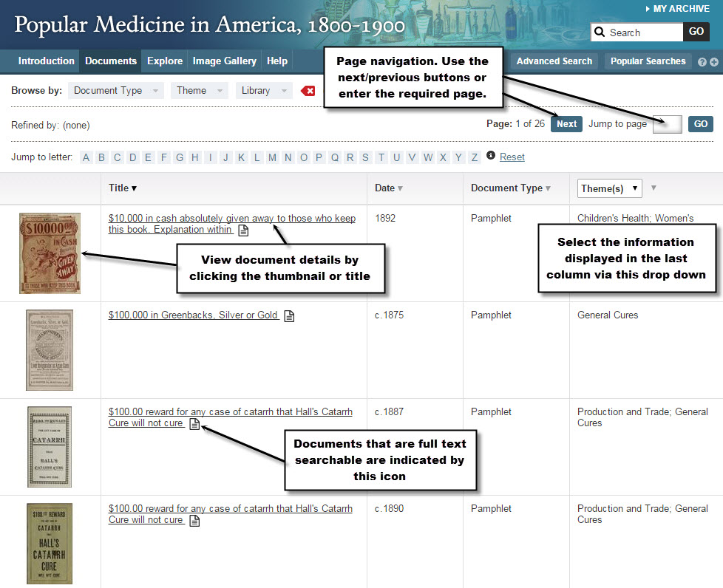The image size is (723, 588).
Task: Jump to letter M
Action: [272, 157]
